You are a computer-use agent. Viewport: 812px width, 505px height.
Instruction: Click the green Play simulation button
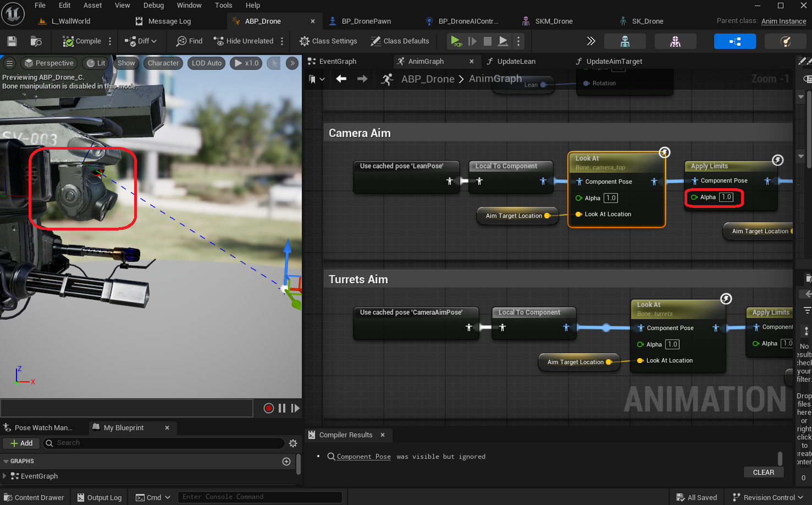point(456,41)
